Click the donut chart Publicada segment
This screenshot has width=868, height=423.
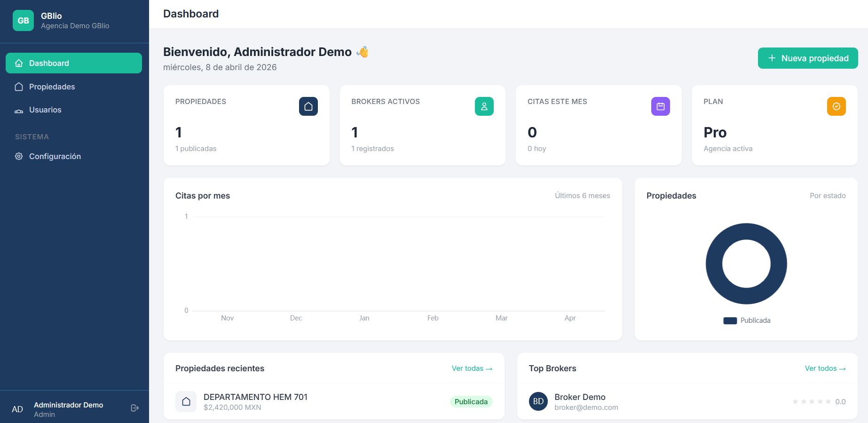714,263
